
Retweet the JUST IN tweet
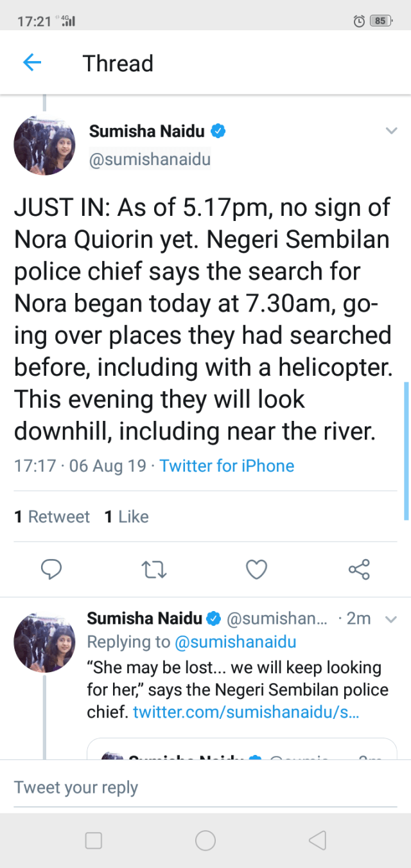click(x=153, y=569)
